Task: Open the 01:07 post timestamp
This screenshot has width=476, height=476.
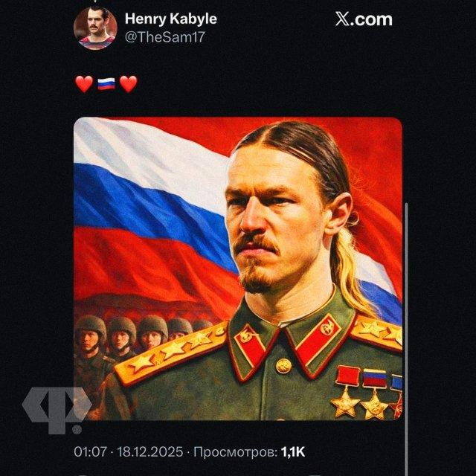Action: point(90,451)
